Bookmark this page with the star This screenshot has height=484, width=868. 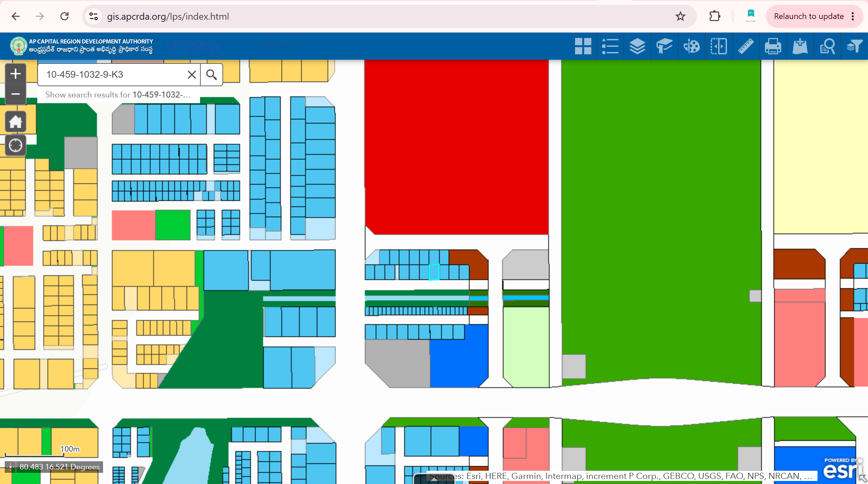pos(680,16)
